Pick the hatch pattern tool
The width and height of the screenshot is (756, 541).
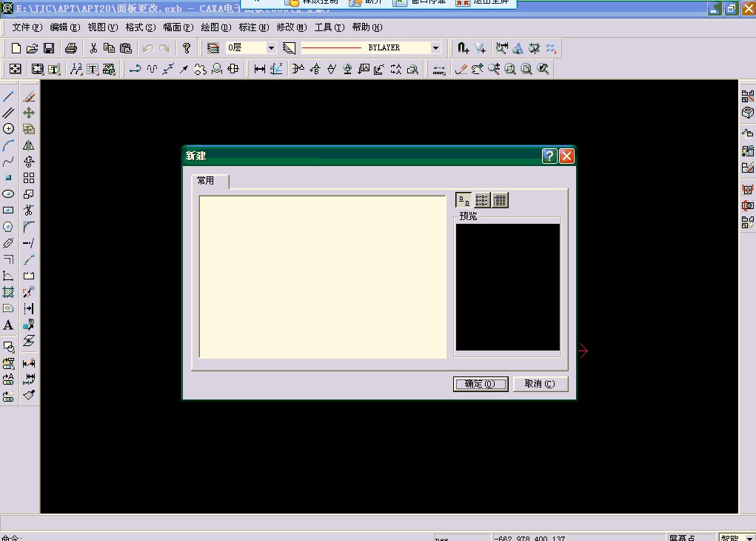coord(8,292)
